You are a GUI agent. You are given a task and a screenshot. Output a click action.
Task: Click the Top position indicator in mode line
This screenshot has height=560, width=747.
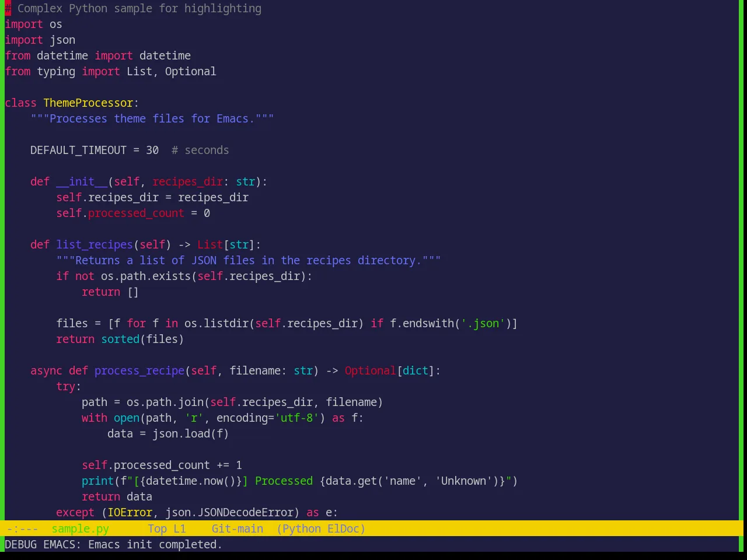tap(157, 528)
